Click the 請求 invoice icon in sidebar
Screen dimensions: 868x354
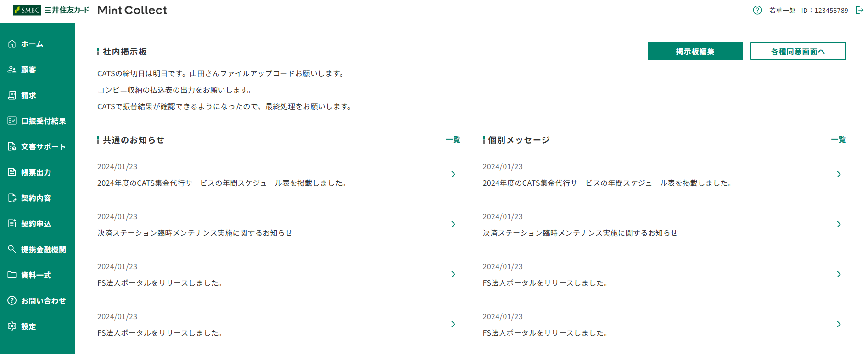12,95
